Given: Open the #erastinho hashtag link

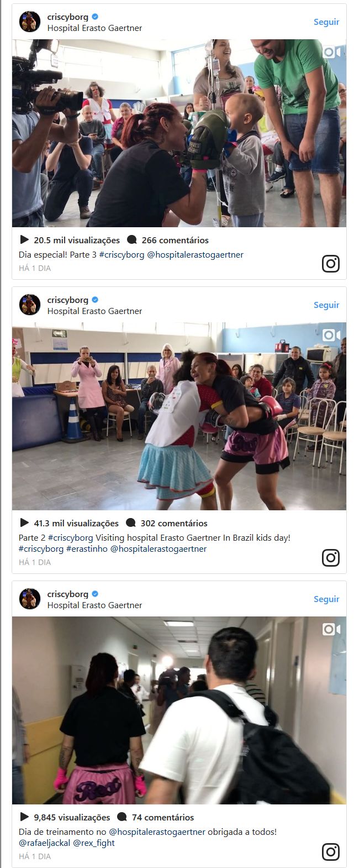Looking at the screenshot, I should pos(87,549).
